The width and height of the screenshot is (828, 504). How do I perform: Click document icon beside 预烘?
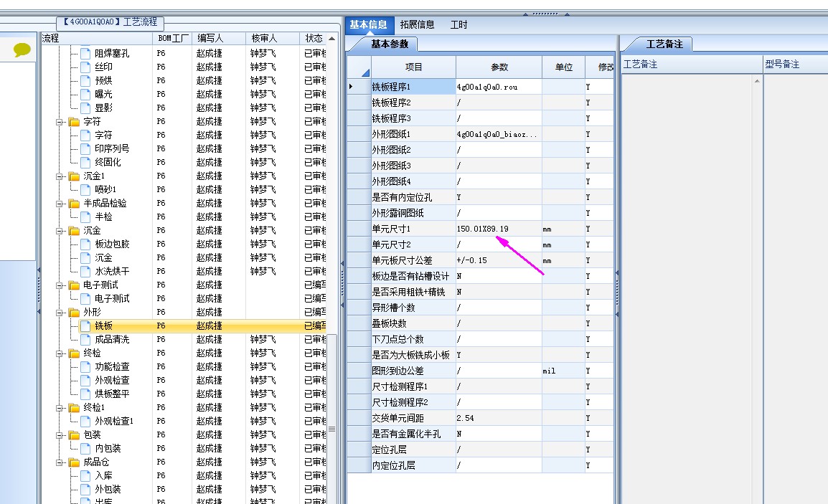(x=85, y=80)
